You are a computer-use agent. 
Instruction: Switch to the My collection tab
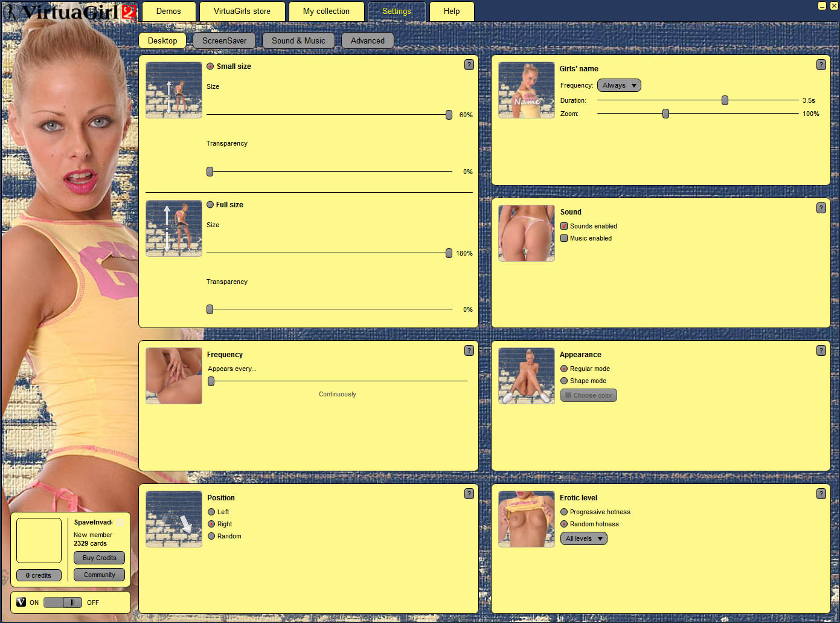tap(326, 11)
